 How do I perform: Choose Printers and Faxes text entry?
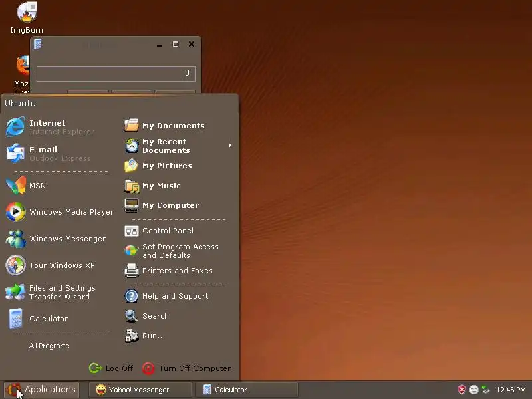(x=177, y=271)
